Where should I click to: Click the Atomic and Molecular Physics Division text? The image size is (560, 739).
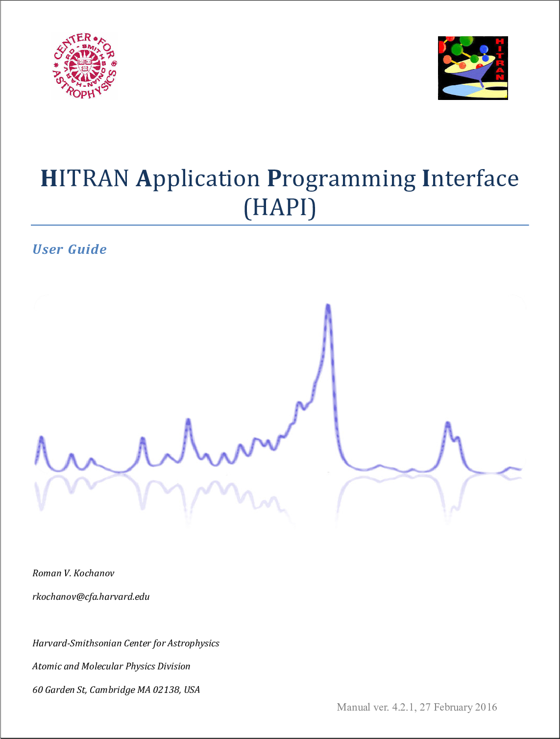[x=111, y=666]
